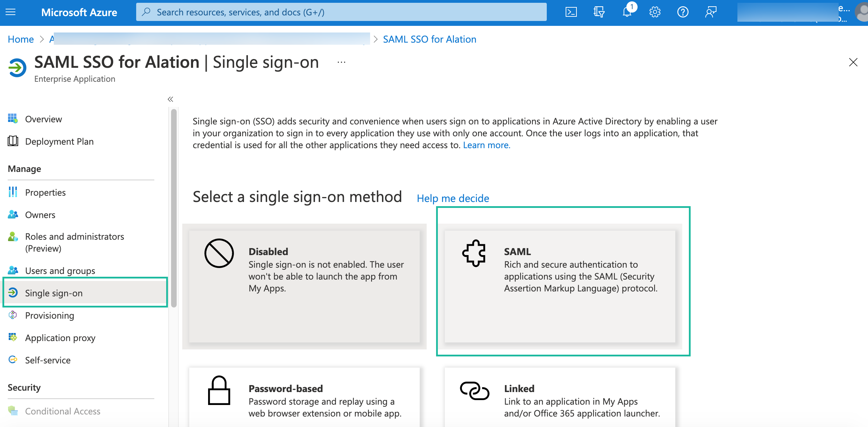Click the Linked chain icon
Screen dimensions: 868x427
point(475,390)
